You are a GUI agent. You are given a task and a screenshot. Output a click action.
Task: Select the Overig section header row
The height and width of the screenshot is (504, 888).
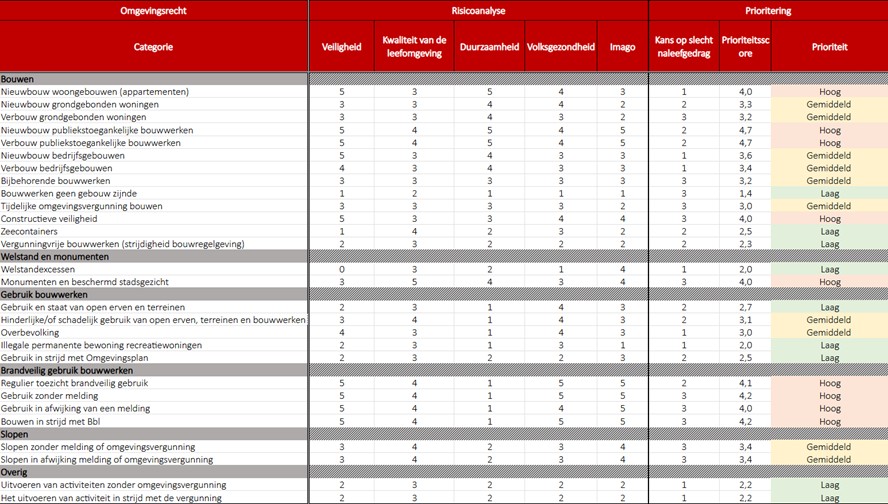[153, 472]
